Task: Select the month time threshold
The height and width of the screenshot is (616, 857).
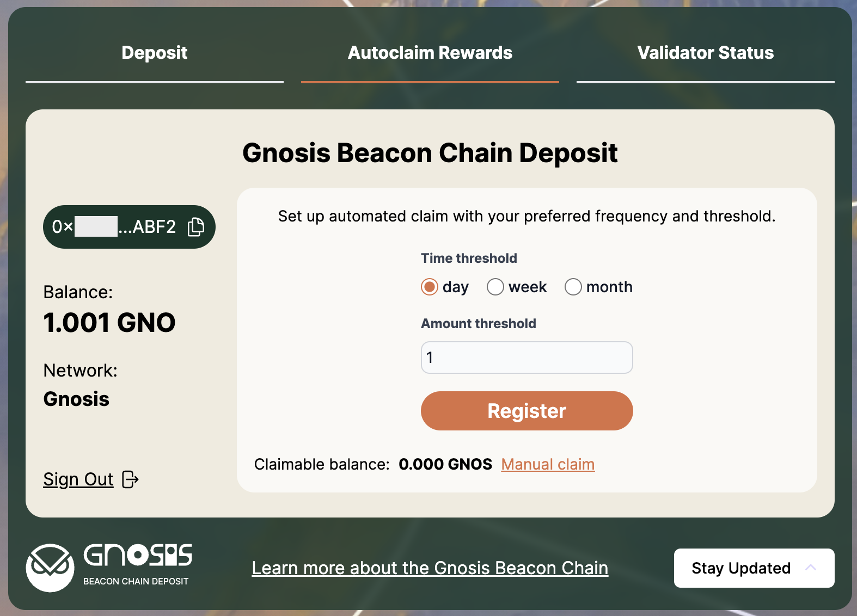Action: click(x=573, y=287)
